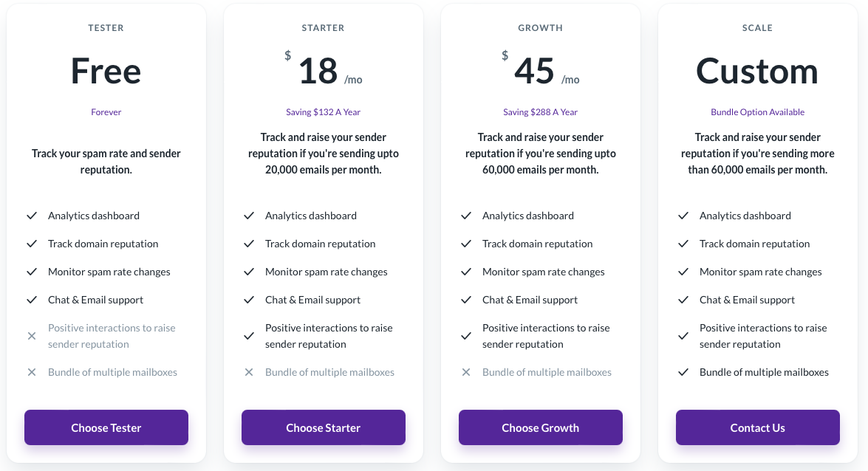The width and height of the screenshot is (868, 471).
Task: Click the Choose Tester button
Action: pos(106,427)
